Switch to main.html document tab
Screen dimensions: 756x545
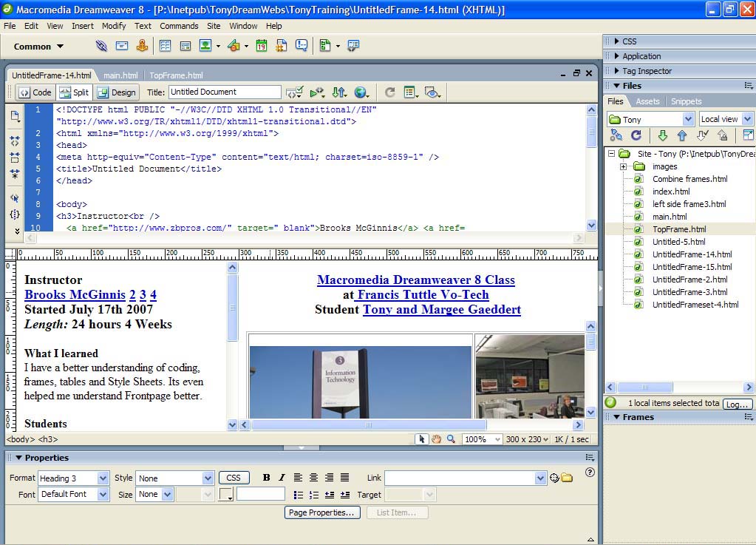[x=120, y=75]
